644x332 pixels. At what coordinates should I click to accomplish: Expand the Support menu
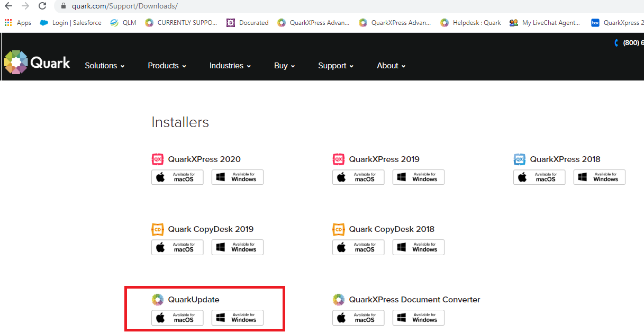point(336,66)
